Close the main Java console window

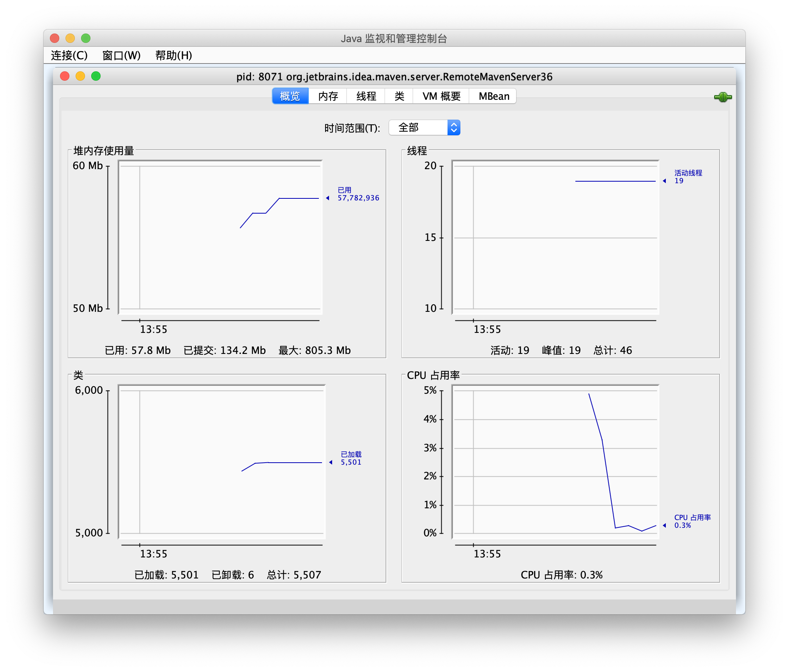pyautogui.click(x=55, y=38)
